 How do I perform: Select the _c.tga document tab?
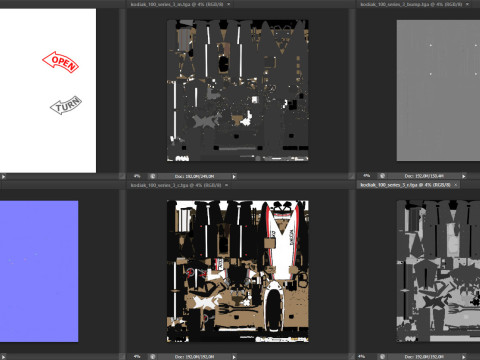point(176,185)
